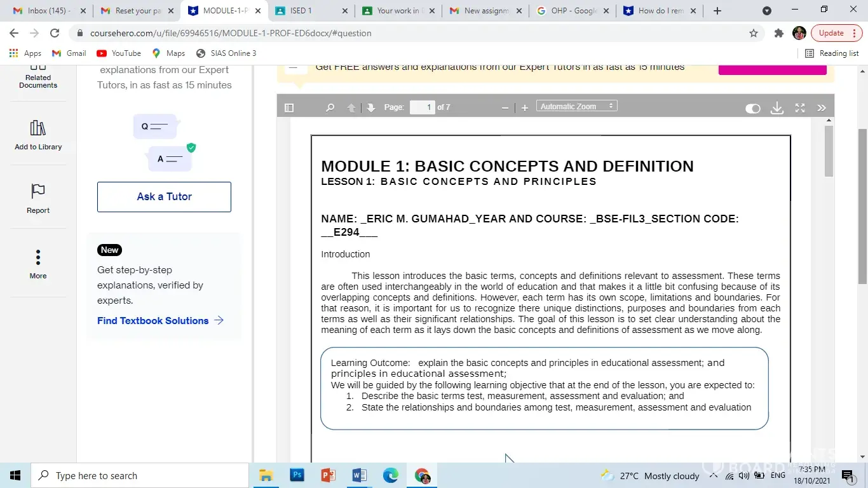The width and height of the screenshot is (868, 488).
Task: Open the PDF search magnifier tool
Action: [x=330, y=108]
